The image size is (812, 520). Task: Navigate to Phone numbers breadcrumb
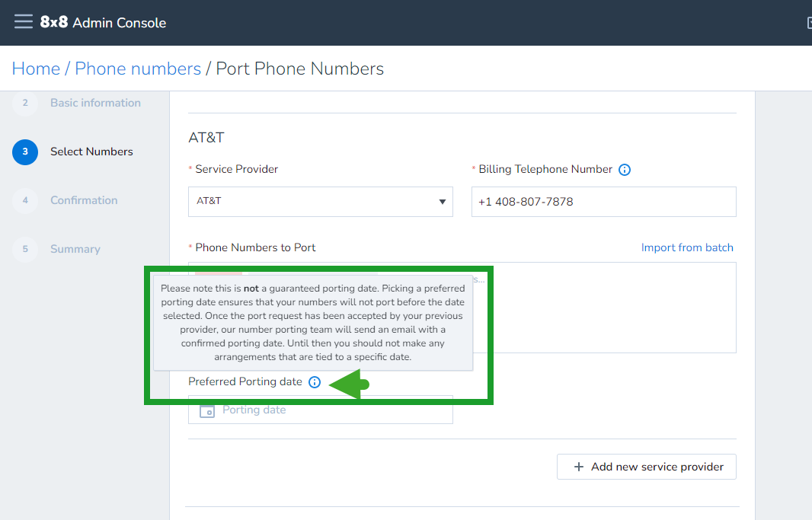click(x=138, y=69)
